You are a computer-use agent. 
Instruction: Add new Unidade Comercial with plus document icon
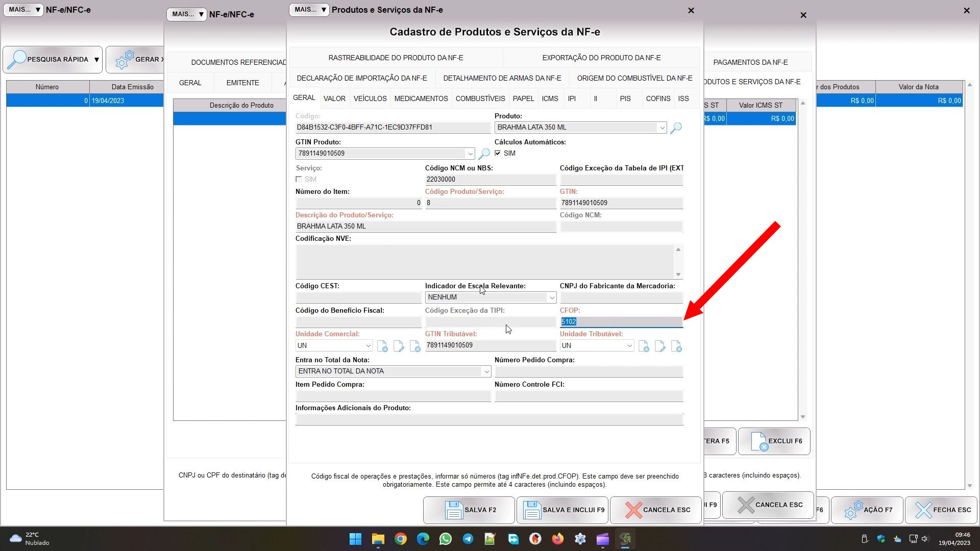coord(382,346)
